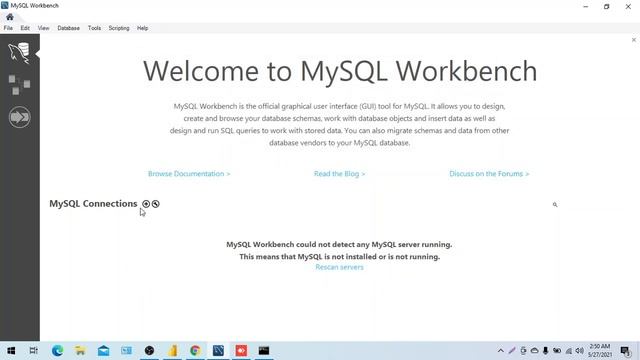Open the Edit menu
Image resolution: width=640 pixels, height=360 pixels.
[25, 28]
